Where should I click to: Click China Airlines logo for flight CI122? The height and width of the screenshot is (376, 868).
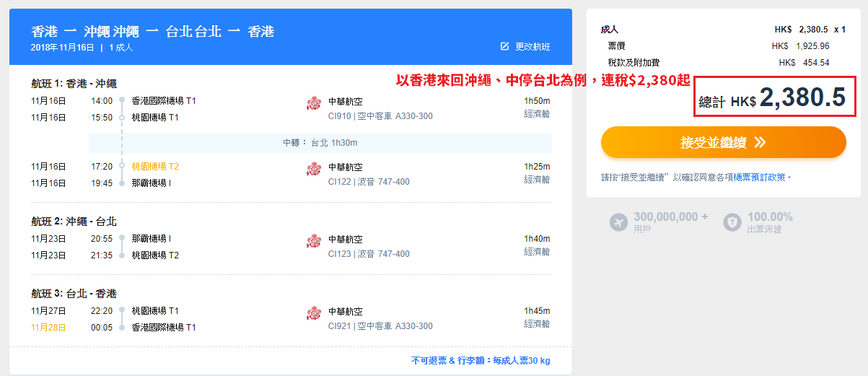(313, 169)
